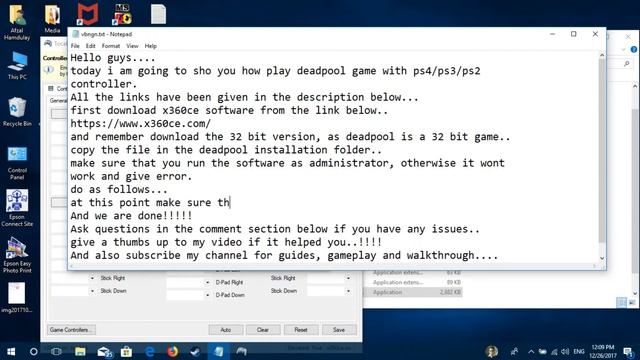The width and height of the screenshot is (640, 360).
Task: Click 'Hello guys....' first line
Action: click(x=113, y=58)
